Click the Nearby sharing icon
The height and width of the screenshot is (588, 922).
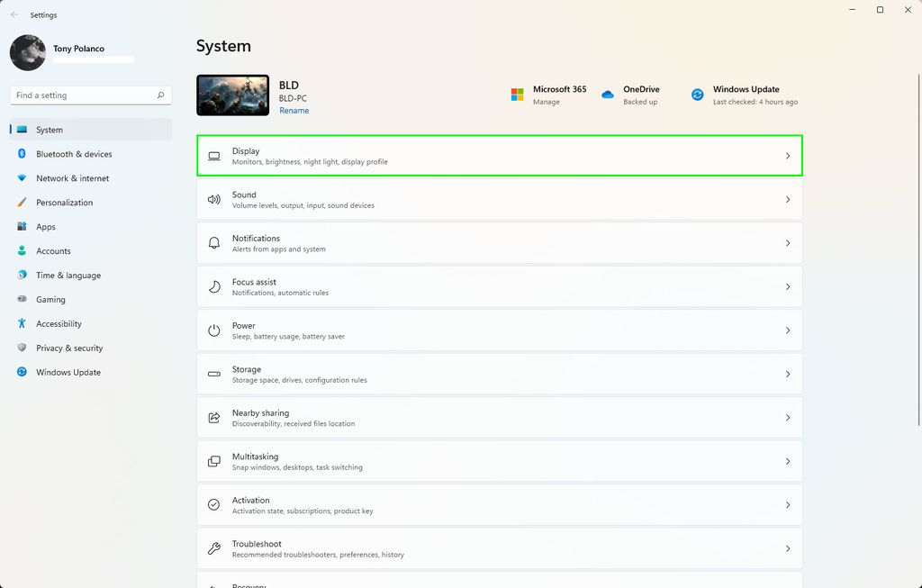214,418
